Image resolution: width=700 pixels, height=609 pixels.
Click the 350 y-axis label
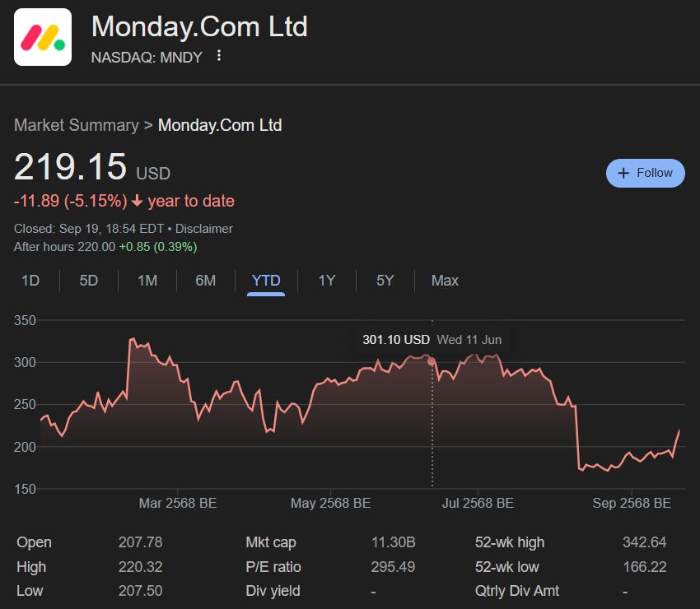coord(25,320)
